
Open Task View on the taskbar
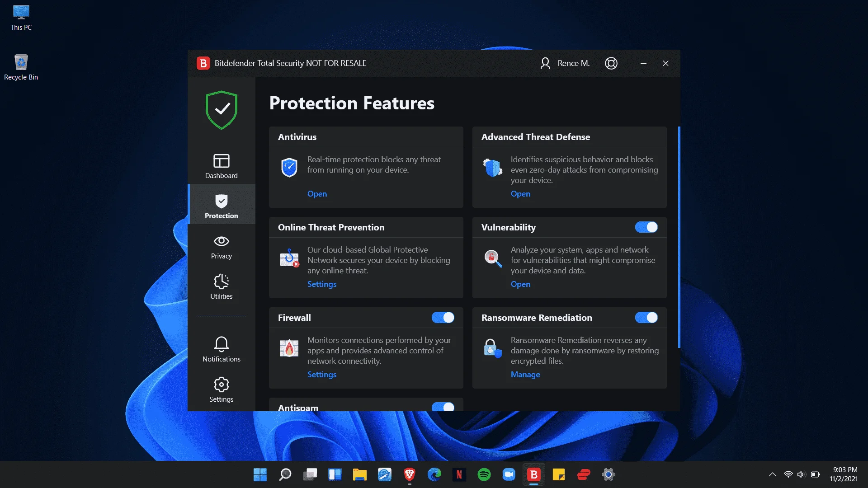310,474
